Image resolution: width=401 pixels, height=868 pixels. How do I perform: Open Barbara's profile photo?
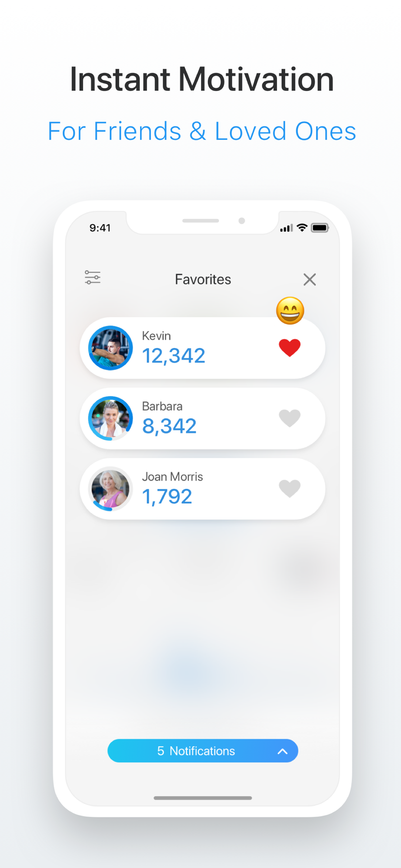click(110, 418)
